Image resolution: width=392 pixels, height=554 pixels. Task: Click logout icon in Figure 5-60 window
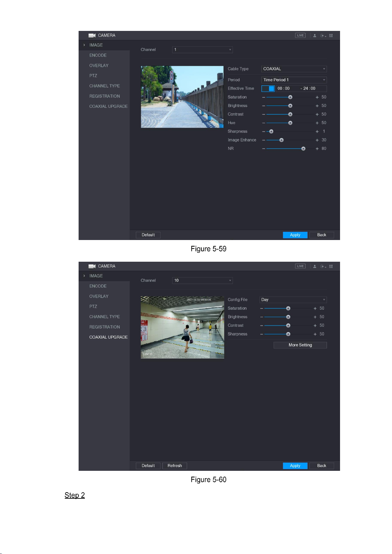[323, 266]
